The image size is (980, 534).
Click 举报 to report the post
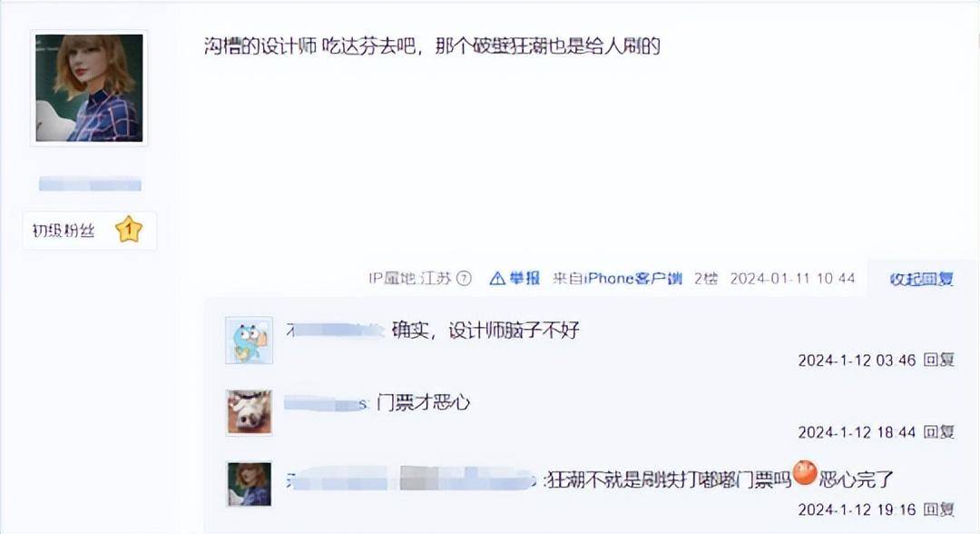point(524,278)
